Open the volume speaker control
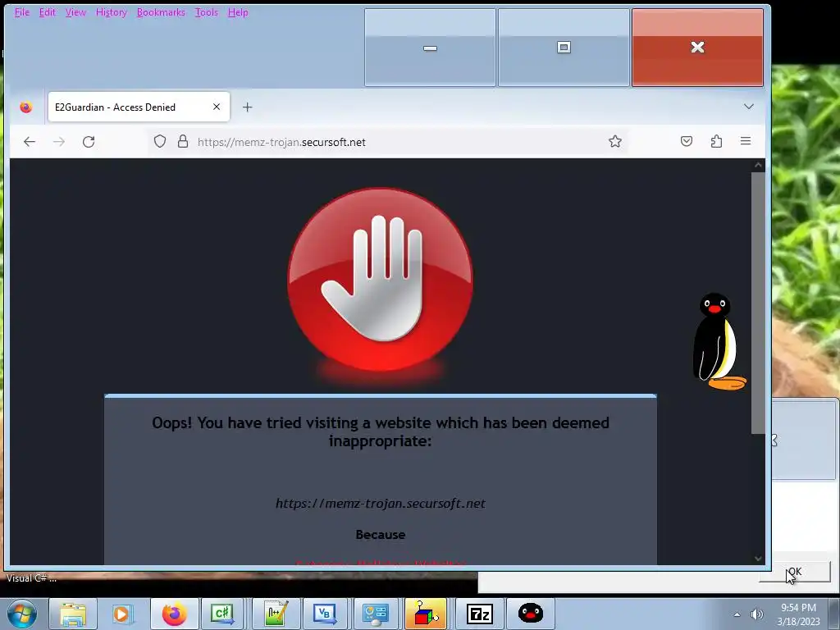 pyautogui.click(x=757, y=614)
